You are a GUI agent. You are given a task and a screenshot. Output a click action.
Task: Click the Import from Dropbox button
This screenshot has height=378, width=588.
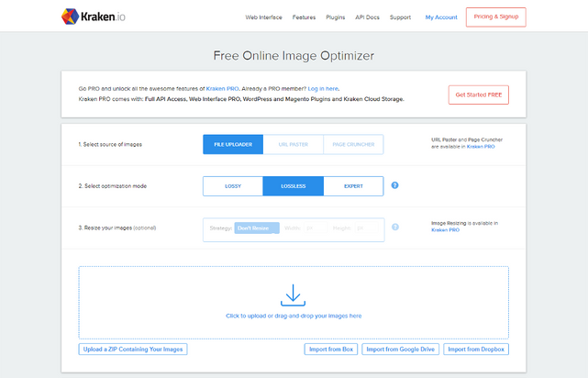click(x=476, y=350)
